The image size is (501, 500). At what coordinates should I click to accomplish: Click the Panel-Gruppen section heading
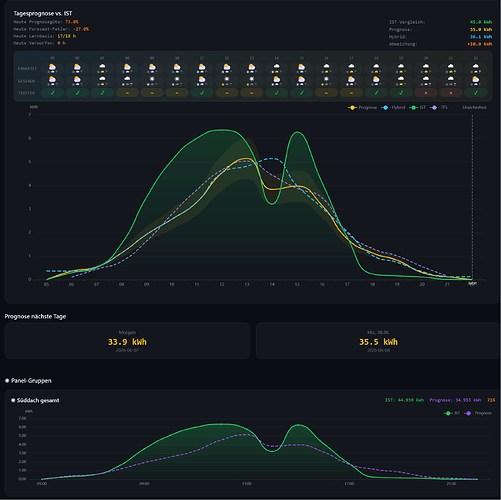28,381
